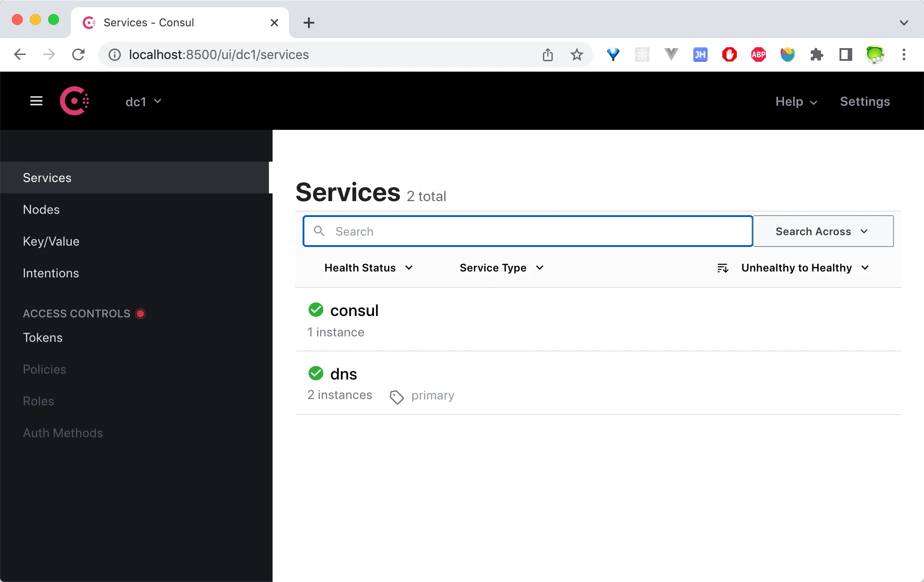The height and width of the screenshot is (582, 924).
Task: Go to the Settings page
Action: pos(864,102)
